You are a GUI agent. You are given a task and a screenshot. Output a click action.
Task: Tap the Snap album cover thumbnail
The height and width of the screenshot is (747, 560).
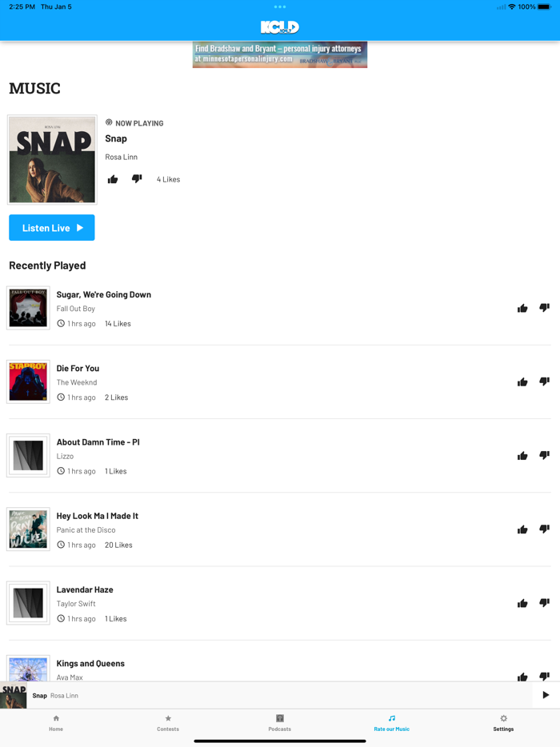tap(53, 160)
